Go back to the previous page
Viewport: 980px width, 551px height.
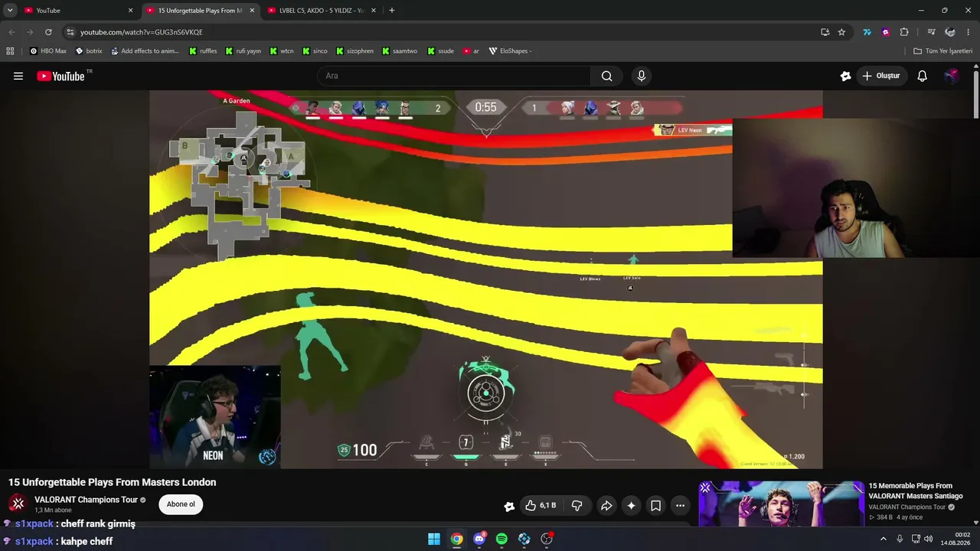click(11, 32)
